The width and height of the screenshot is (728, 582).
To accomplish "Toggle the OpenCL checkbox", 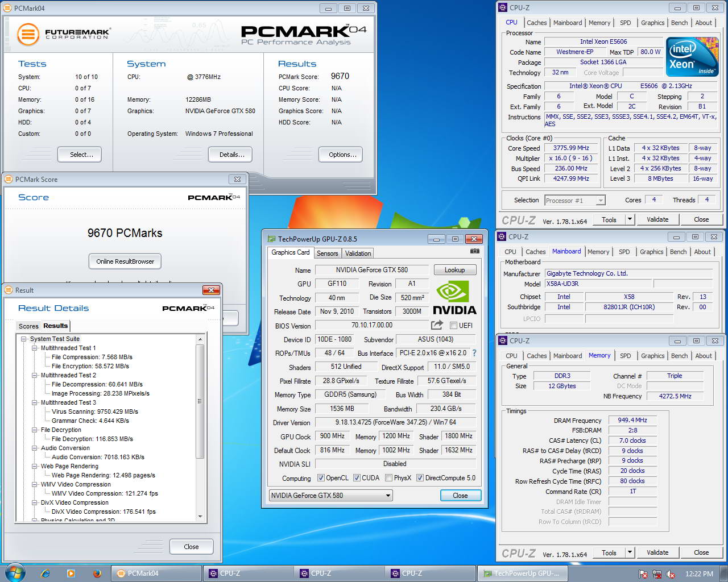I will click(321, 478).
